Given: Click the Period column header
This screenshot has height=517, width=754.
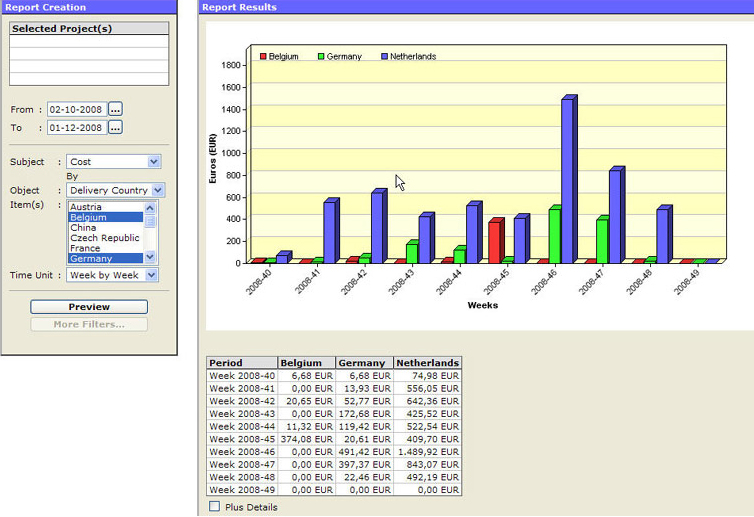Looking at the screenshot, I should tap(242, 363).
